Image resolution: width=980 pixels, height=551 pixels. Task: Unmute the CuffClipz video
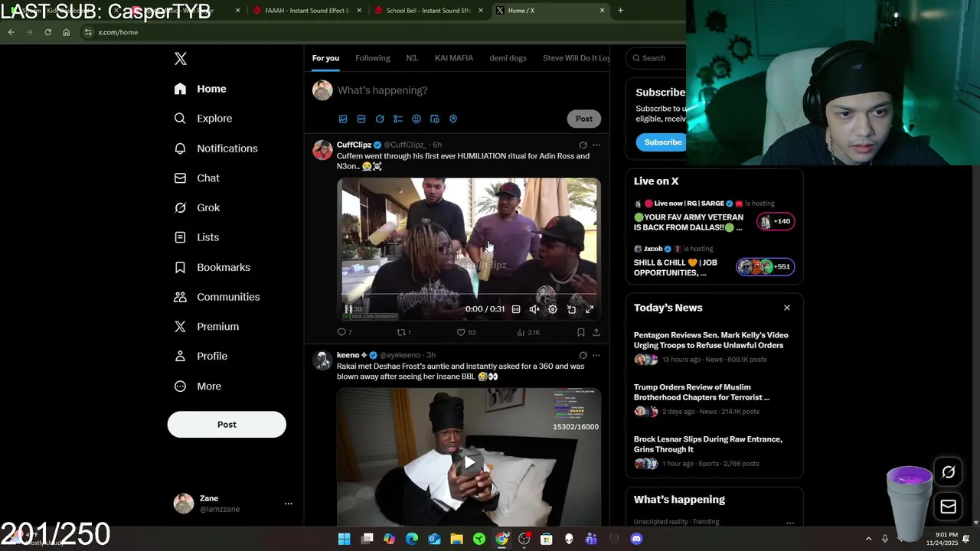tap(534, 309)
